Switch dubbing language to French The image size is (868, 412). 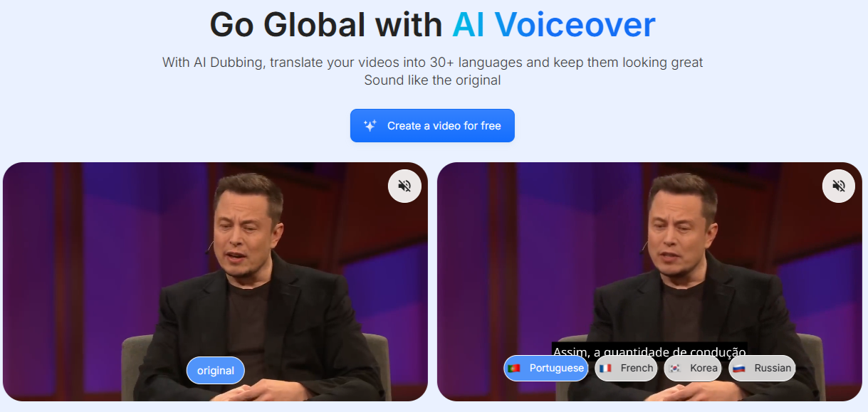click(x=626, y=368)
